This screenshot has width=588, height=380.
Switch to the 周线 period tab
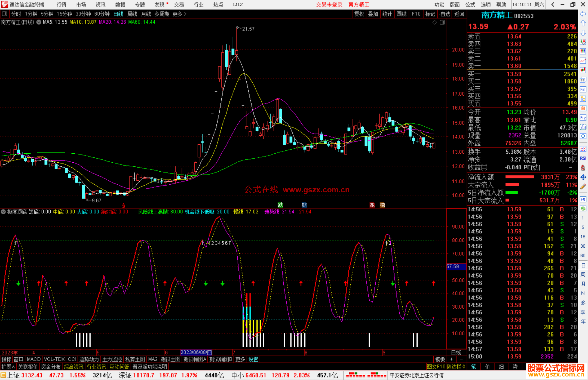(132, 14)
